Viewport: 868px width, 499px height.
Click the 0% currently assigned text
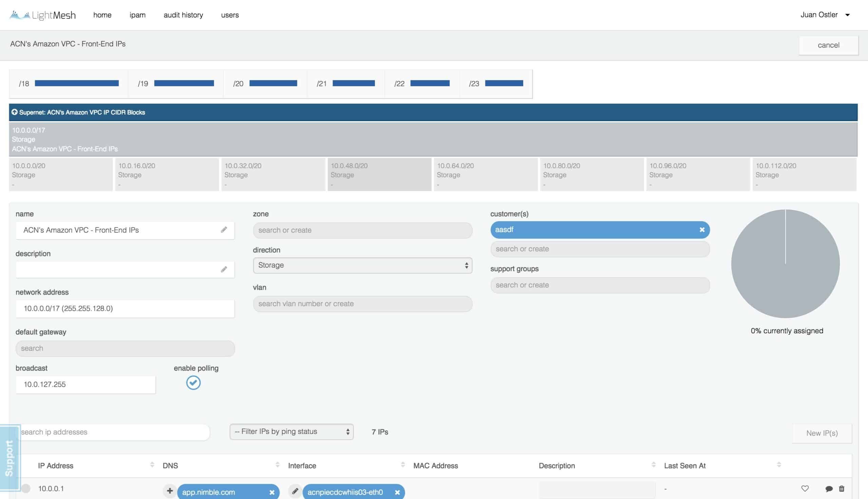pyautogui.click(x=787, y=331)
